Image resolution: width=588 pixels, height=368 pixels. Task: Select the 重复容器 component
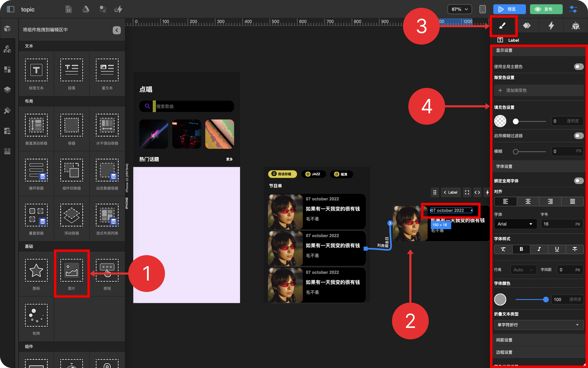36,219
